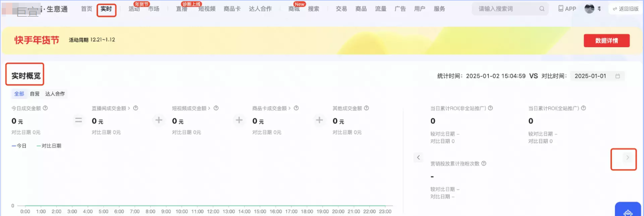This screenshot has width=644, height=216.
Task: Select 商品卡 in top navigation
Action: tap(232, 9)
